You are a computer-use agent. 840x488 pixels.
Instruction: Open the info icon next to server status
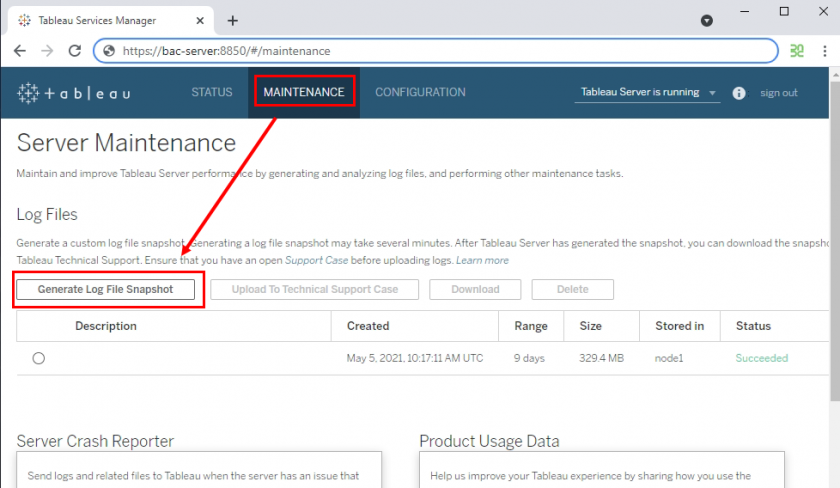[x=739, y=93]
